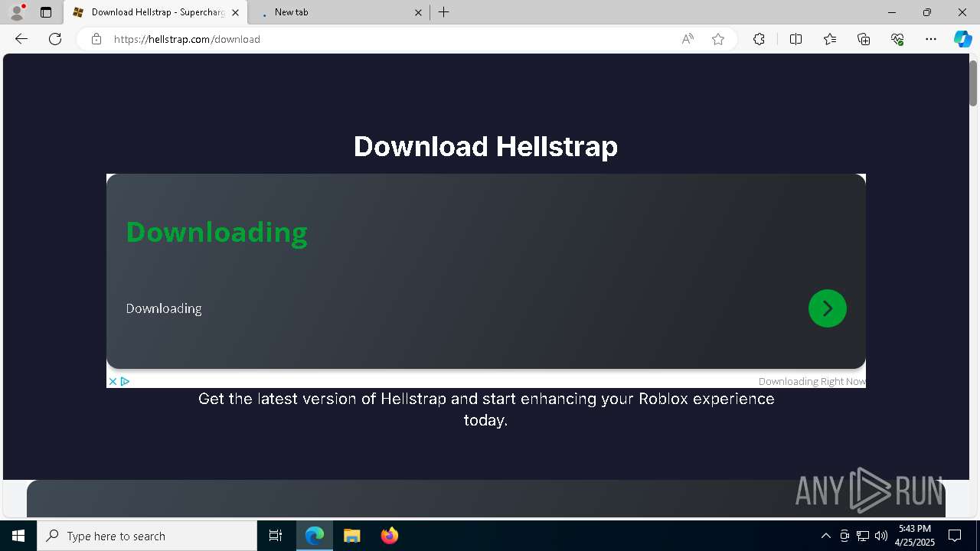Click Downloading Right Now ad label
Image resolution: width=980 pixels, height=551 pixels.
click(812, 381)
